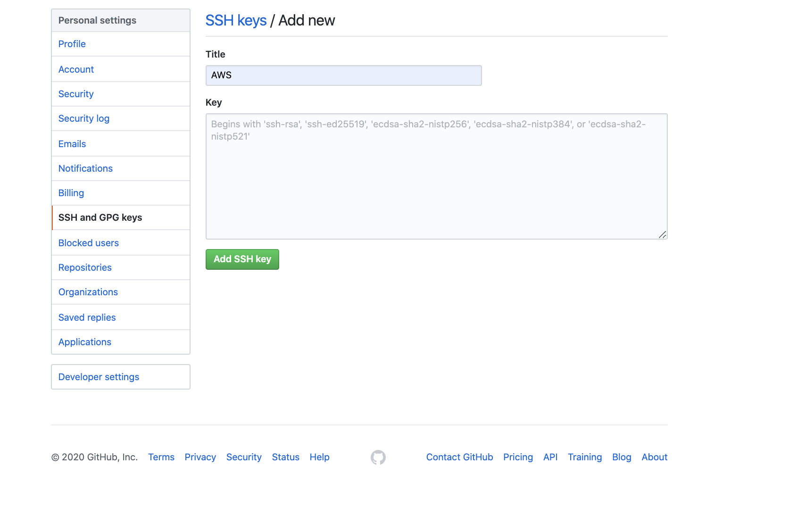Click the key textarea resize handle
Image resolution: width=798 pixels, height=532 pixels.
pyautogui.click(x=662, y=234)
